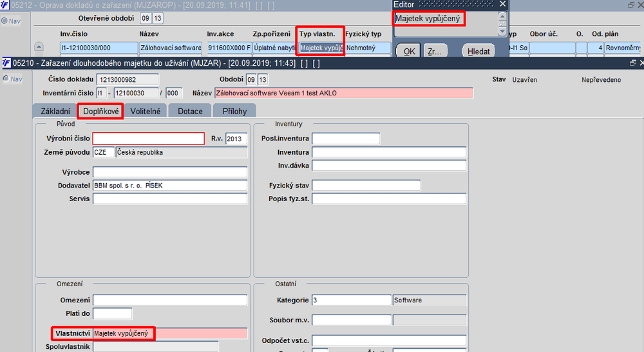Image resolution: width=644 pixels, height=352 pixels.
Task: Click Inv.akce cell 911600X000 F
Action: 229,48
